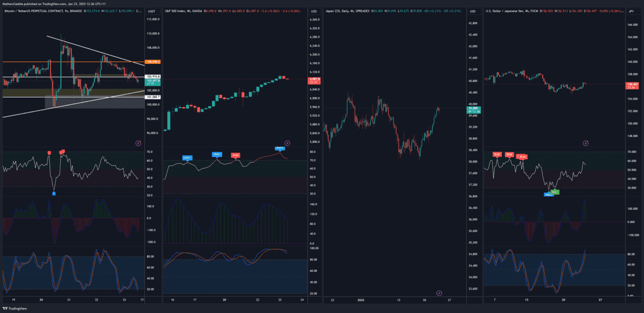Click the green current price label on Bitcoin axis

pyautogui.click(x=153, y=82)
